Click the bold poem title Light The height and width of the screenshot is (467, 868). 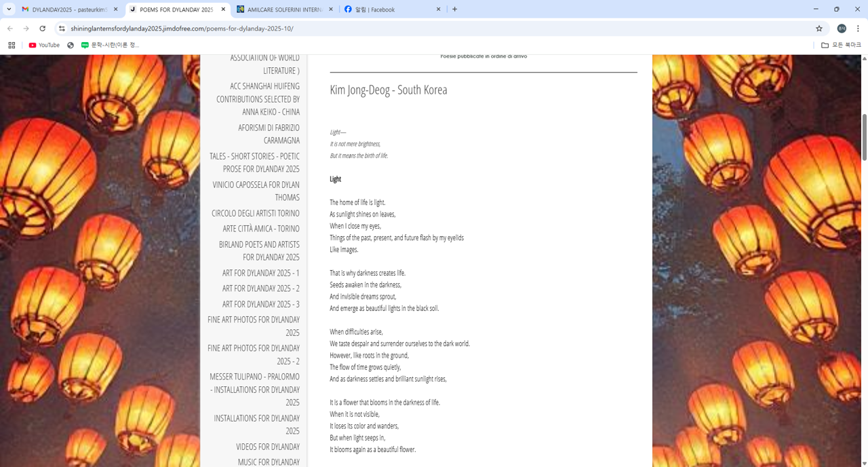pos(335,179)
